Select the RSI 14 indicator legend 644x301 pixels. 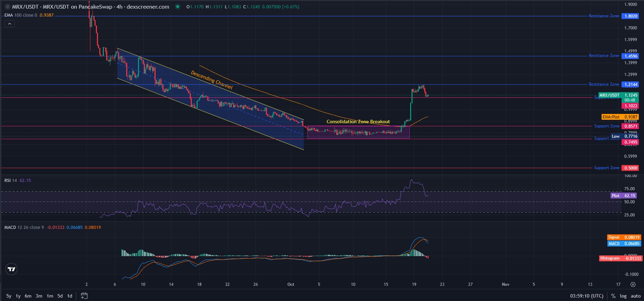point(18,181)
